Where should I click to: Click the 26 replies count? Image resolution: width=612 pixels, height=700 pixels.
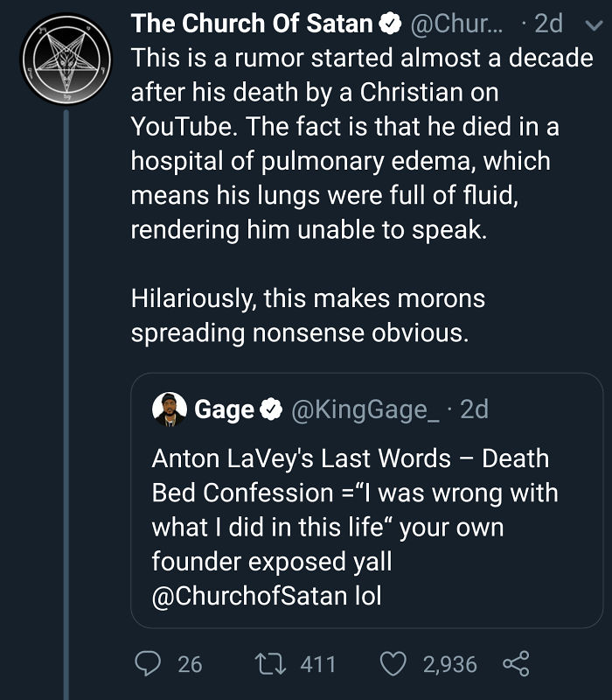[190, 664]
